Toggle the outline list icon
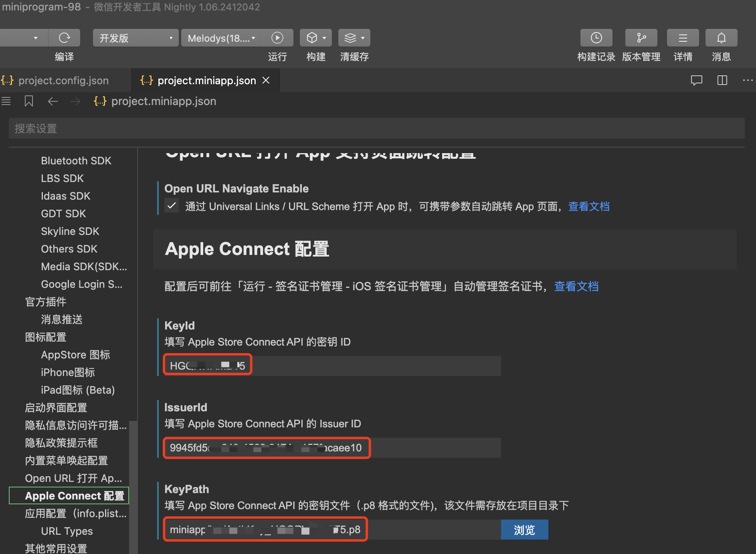 (x=6, y=101)
